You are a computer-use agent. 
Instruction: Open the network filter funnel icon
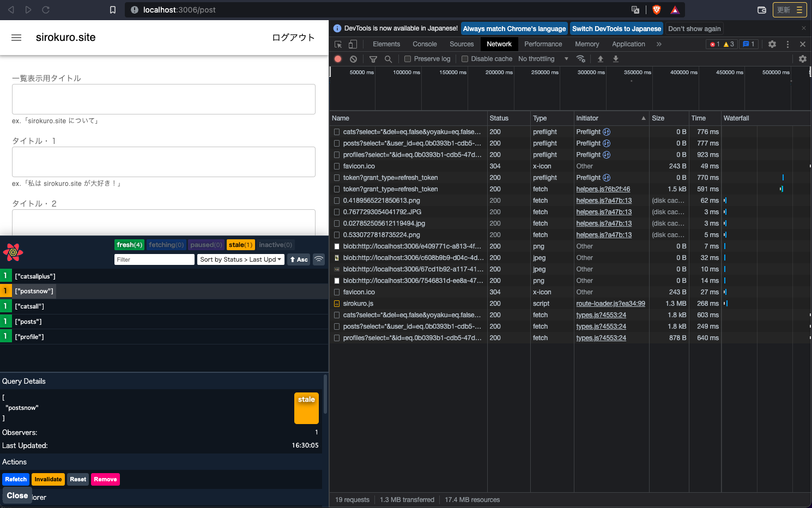click(x=373, y=59)
